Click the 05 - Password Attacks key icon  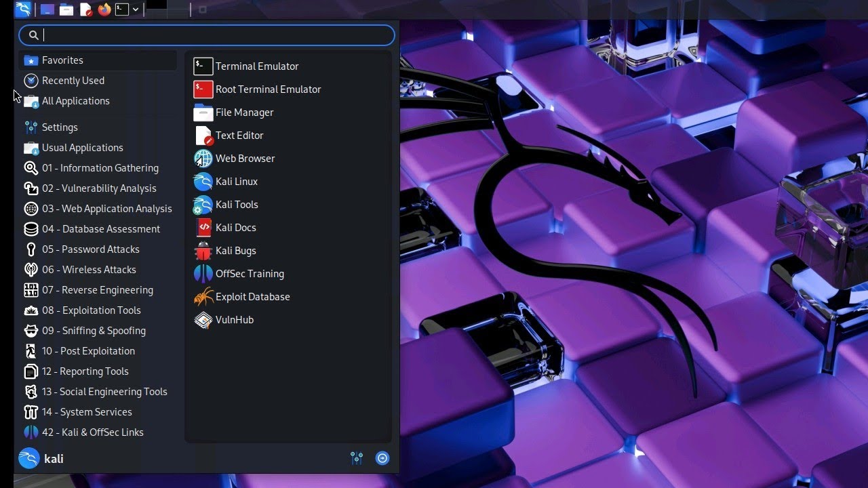point(31,249)
